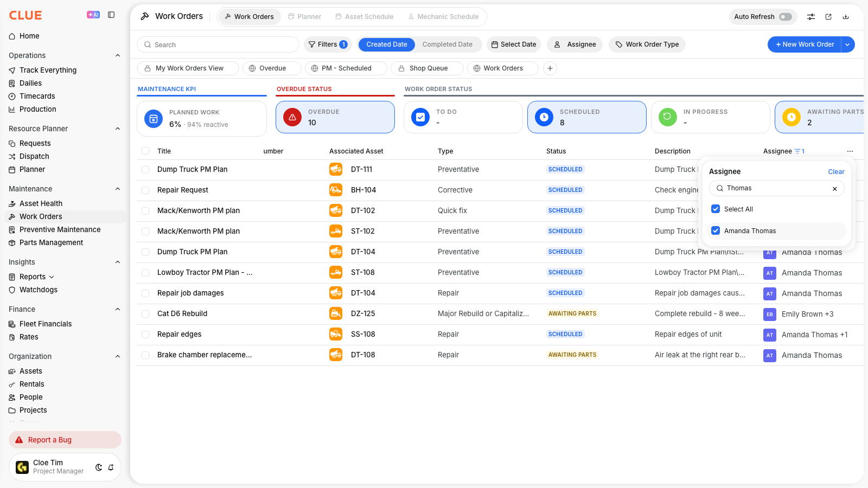Click the open-in-new-window icon

(x=828, y=17)
